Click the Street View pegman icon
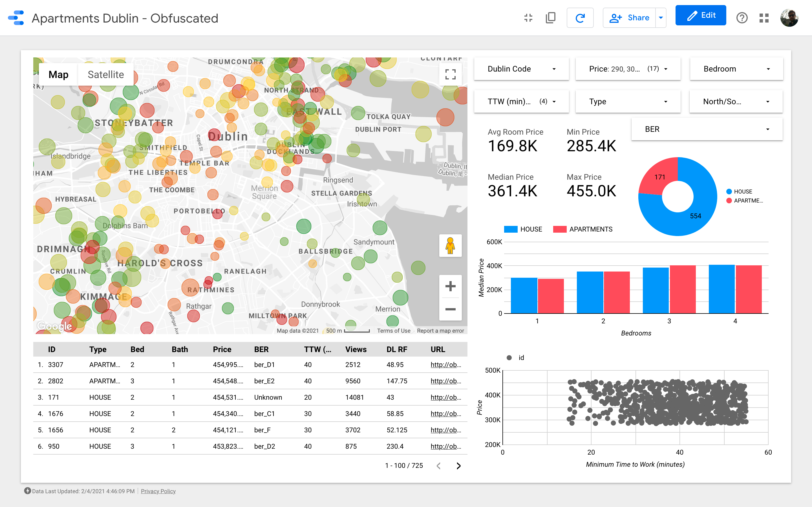 click(450, 246)
